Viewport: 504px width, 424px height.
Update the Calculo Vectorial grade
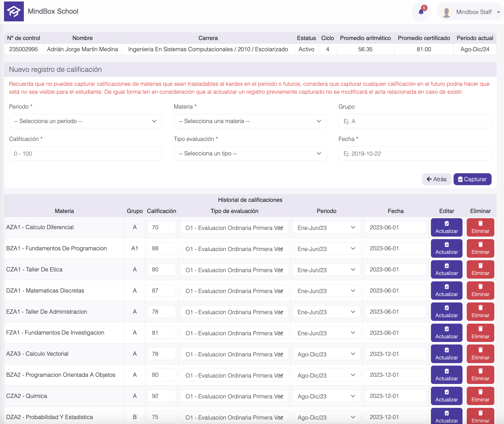pos(446,354)
